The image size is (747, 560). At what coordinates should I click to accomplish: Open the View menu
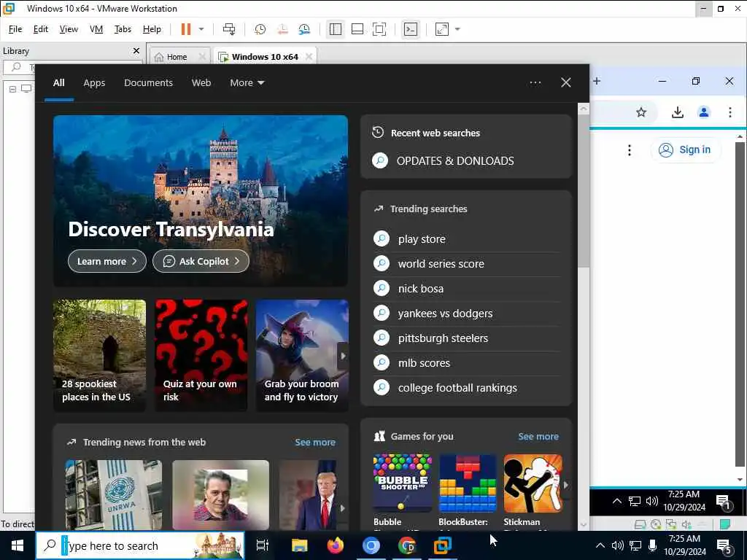[x=69, y=29]
